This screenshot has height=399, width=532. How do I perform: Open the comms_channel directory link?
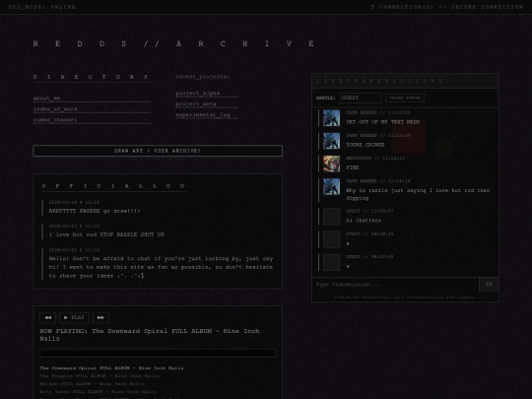[x=92, y=120]
